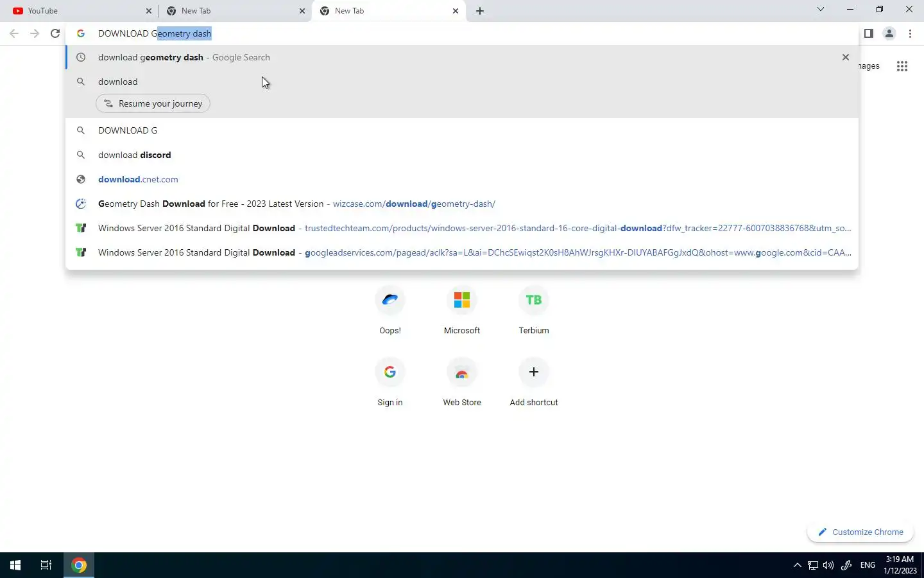924x578 pixels.
Task: Open the volume tray icon
Action: 828,565
